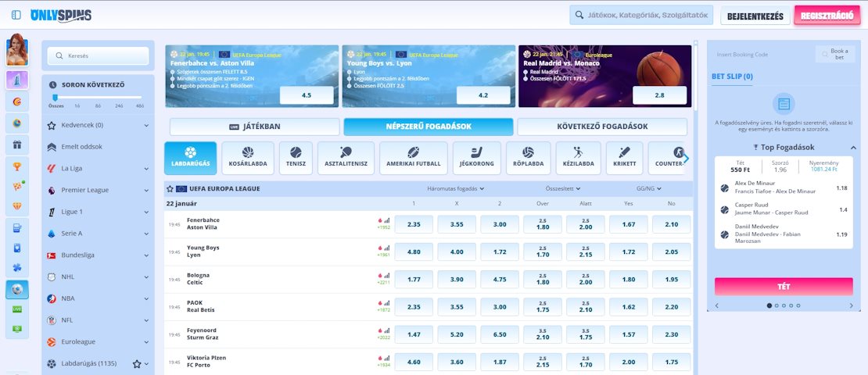Select the Röplabda sport icon tab
Image resolution: width=868 pixels, height=375 pixels.
pyautogui.click(x=528, y=158)
